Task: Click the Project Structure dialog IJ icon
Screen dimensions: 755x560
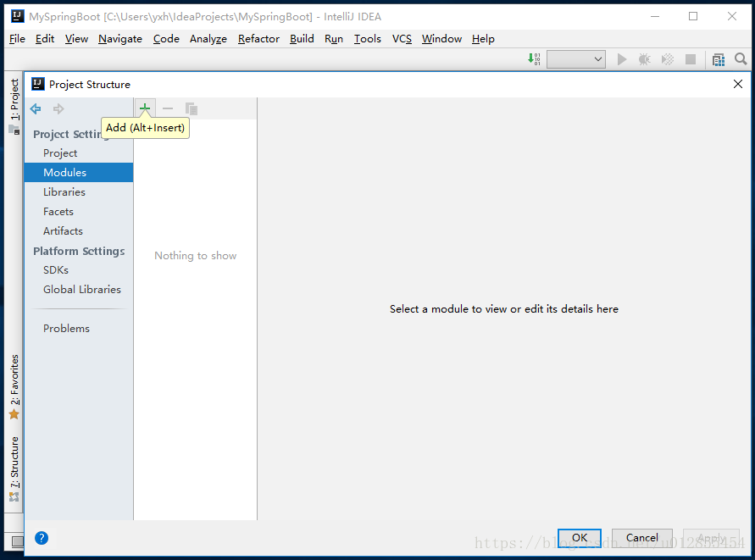Action: pyautogui.click(x=37, y=84)
